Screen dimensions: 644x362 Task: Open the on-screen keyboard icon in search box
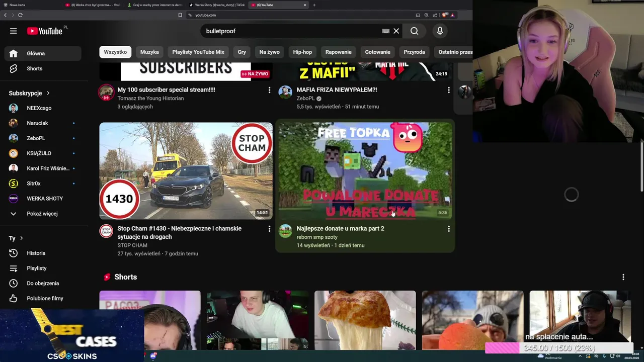click(385, 31)
